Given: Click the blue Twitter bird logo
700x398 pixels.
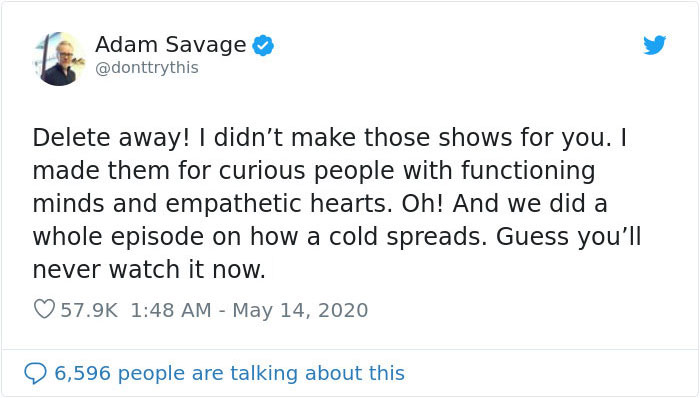Looking at the screenshot, I should [x=654, y=45].
